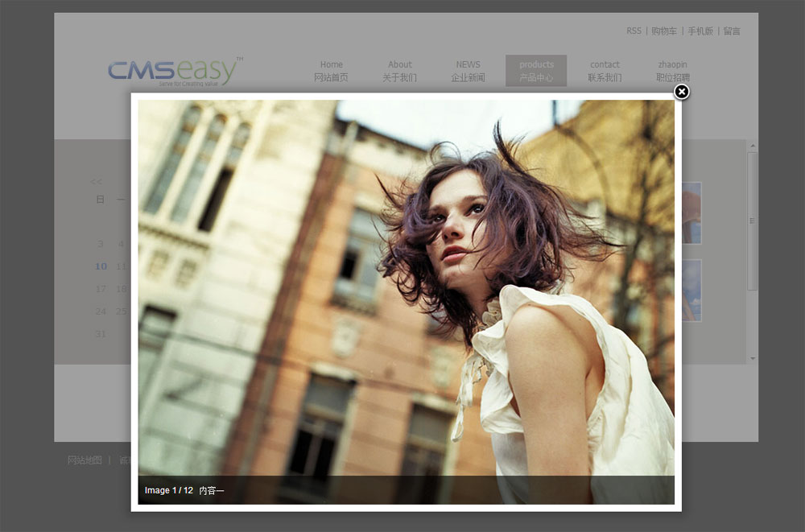The image size is (805, 532).
Task: Select date 10 in the calendar
Action: (101, 266)
